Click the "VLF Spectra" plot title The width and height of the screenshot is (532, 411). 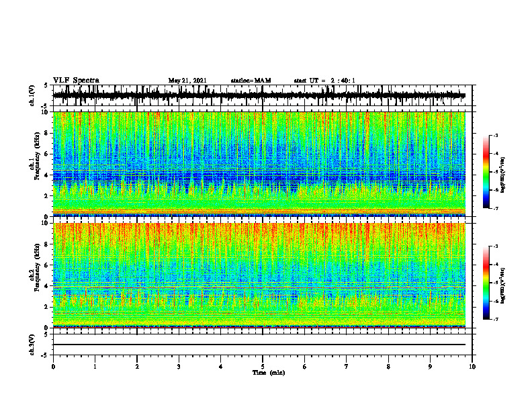[x=76, y=81]
